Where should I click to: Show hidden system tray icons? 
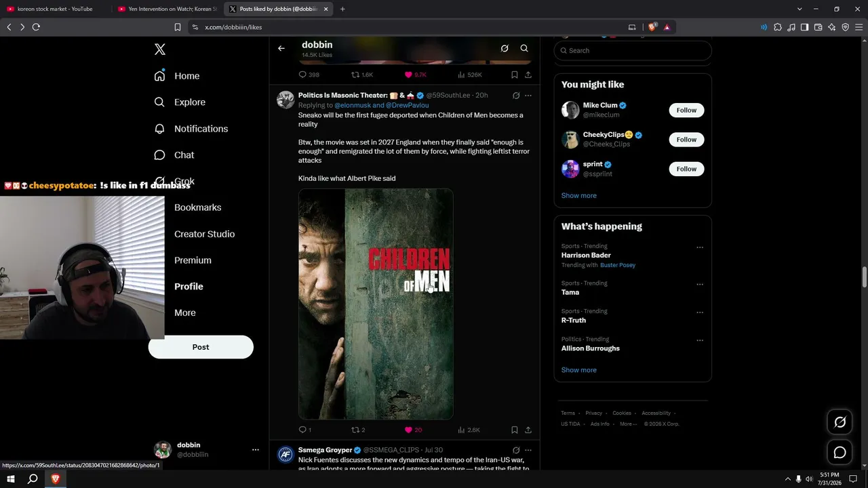click(788, 479)
